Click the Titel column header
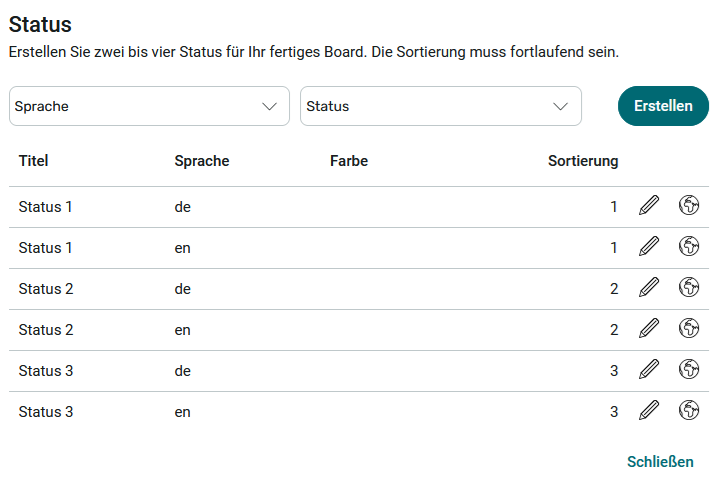This screenshot has height=485, width=723. tap(33, 161)
